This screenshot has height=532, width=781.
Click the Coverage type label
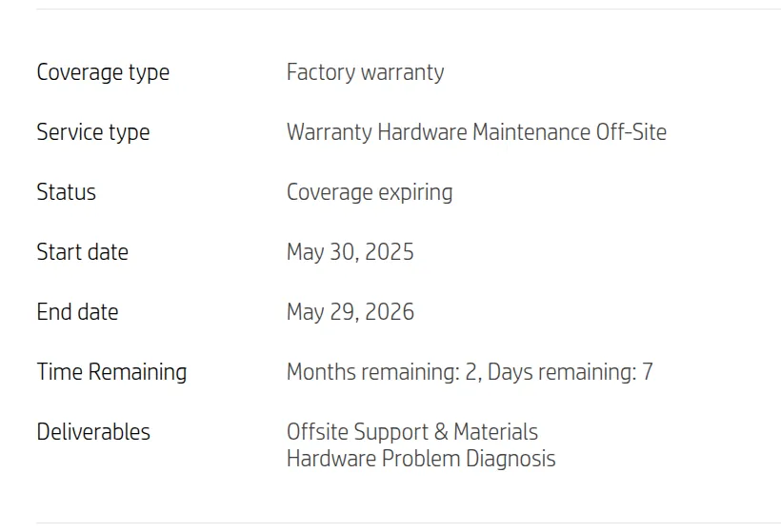[x=103, y=72]
